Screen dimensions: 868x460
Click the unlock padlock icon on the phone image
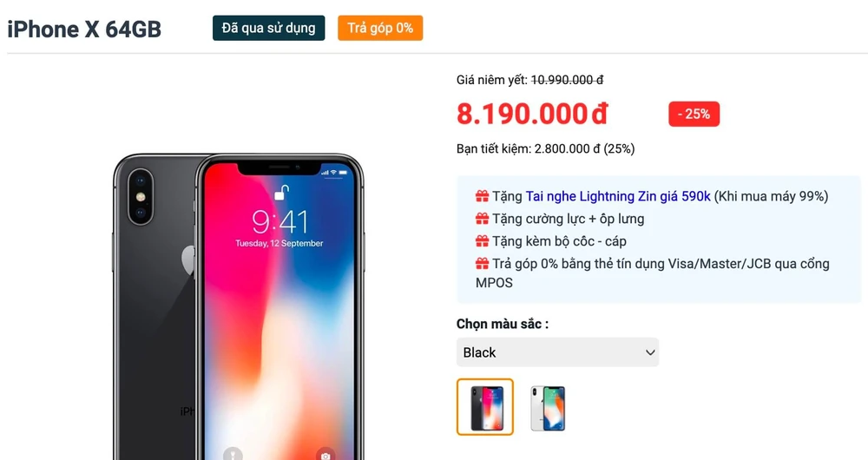pos(282,192)
